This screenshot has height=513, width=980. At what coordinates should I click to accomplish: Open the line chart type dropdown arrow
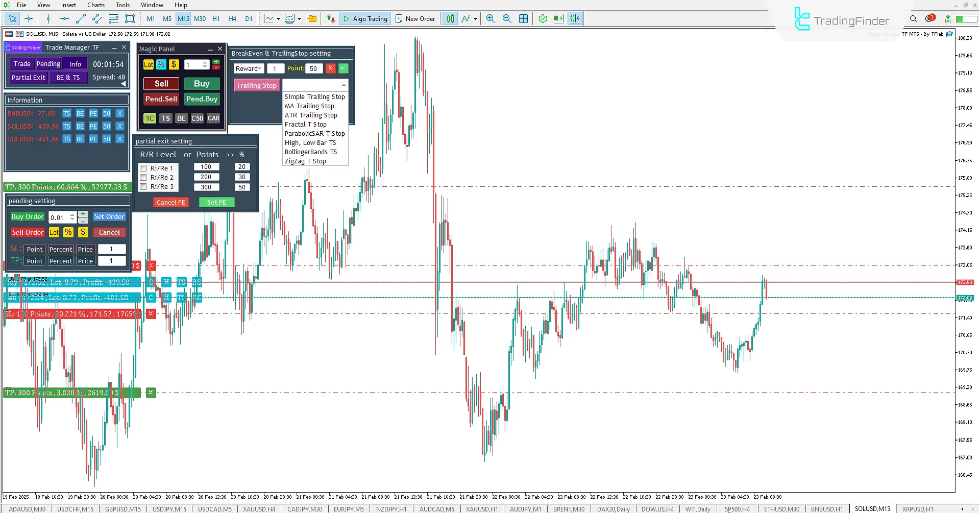pyautogui.click(x=277, y=18)
